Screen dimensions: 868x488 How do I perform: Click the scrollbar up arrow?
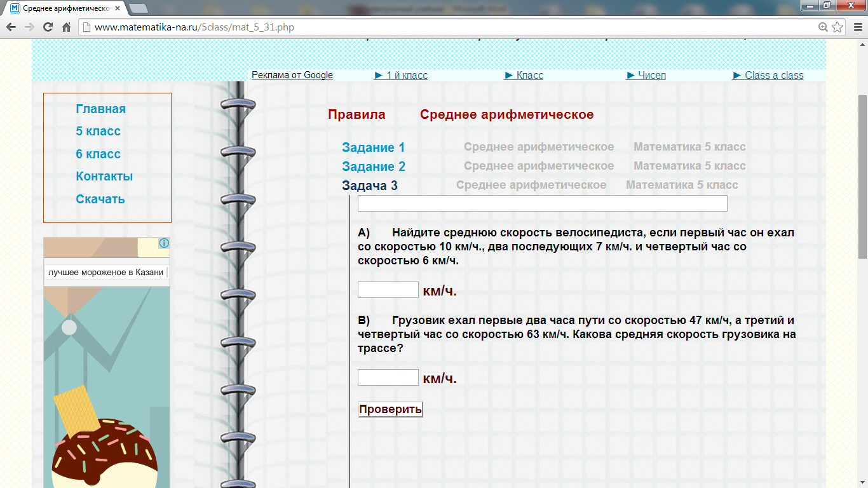[862, 44]
